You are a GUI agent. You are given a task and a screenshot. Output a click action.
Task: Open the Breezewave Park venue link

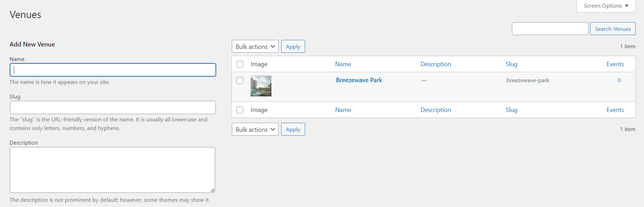pyautogui.click(x=359, y=80)
